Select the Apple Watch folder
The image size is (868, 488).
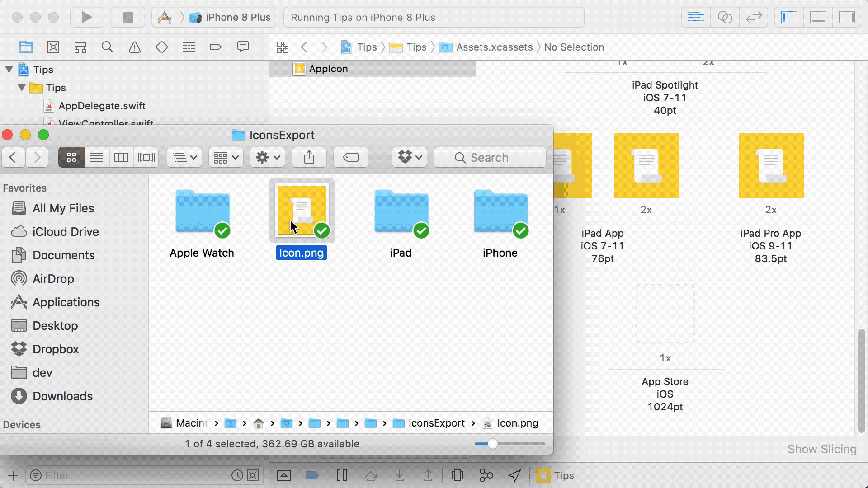(x=202, y=212)
